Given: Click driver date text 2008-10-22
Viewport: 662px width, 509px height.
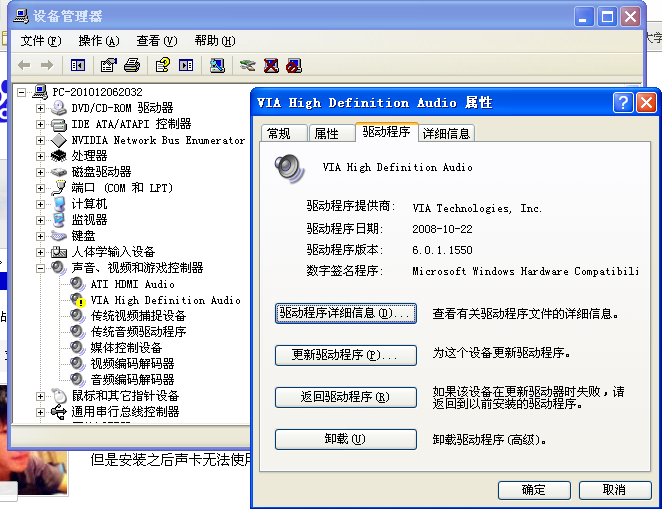Looking at the screenshot, I should (x=442, y=229).
